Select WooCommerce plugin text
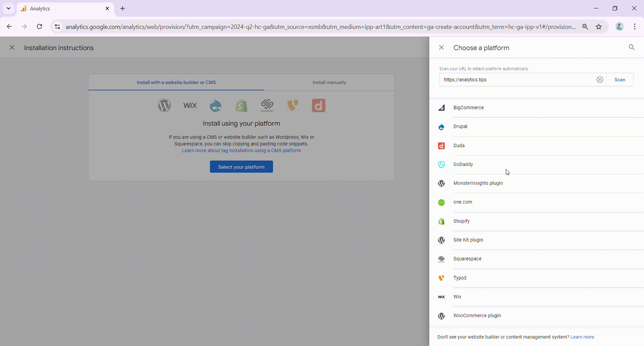Viewport: 644px width, 346px height. click(477, 315)
